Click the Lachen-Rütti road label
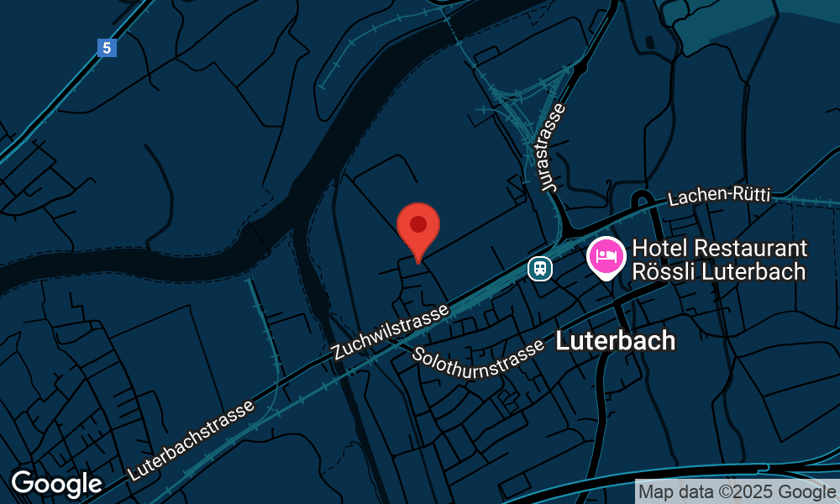The height and width of the screenshot is (504, 840). click(x=719, y=196)
